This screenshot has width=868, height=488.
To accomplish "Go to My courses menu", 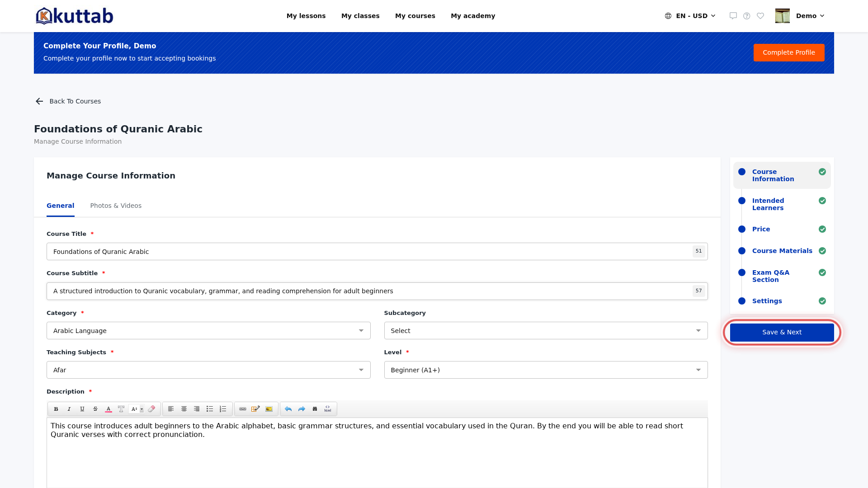I will pos(415,16).
